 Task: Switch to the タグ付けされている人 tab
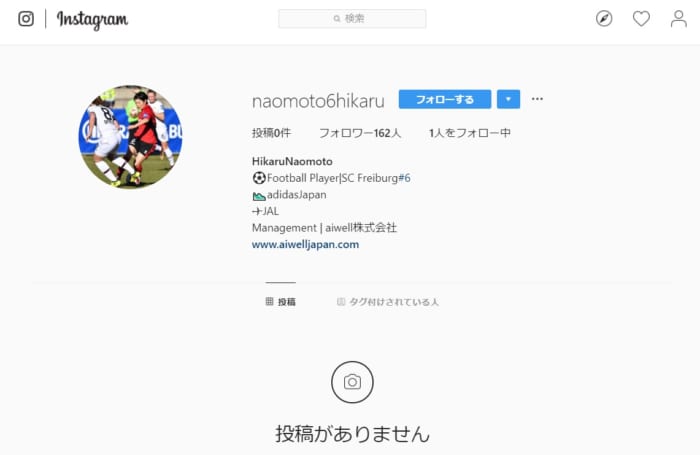[x=388, y=302]
